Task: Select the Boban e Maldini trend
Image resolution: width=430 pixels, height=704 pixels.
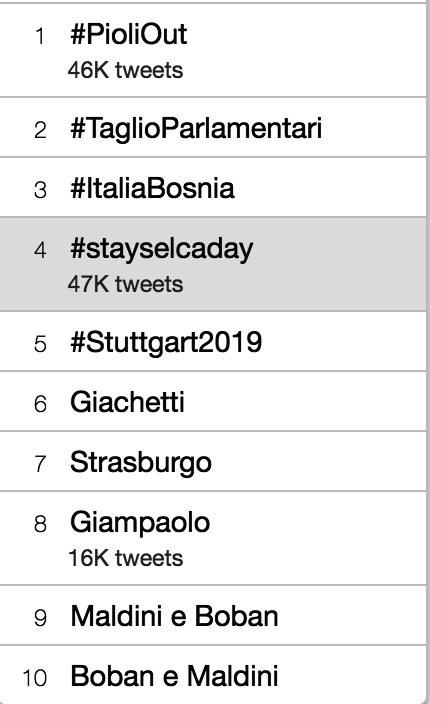Action: [175, 676]
